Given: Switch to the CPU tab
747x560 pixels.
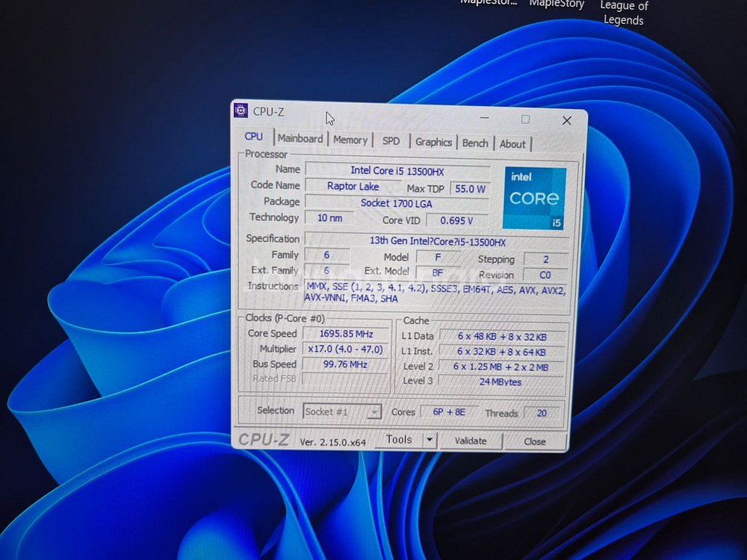Looking at the screenshot, I should tap(254, 137).
